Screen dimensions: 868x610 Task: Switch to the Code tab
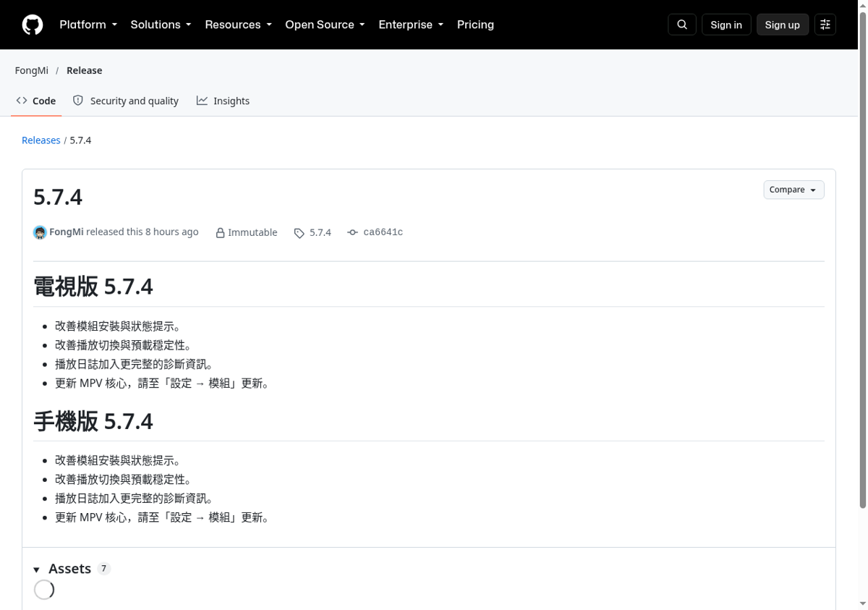tap(36, 101)
